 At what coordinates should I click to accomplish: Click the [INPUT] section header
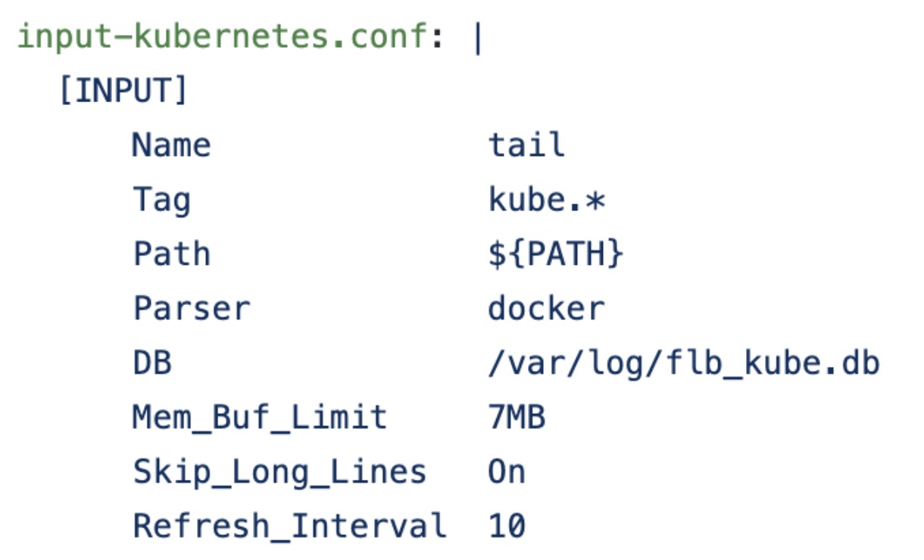click(x=123, y=91)
